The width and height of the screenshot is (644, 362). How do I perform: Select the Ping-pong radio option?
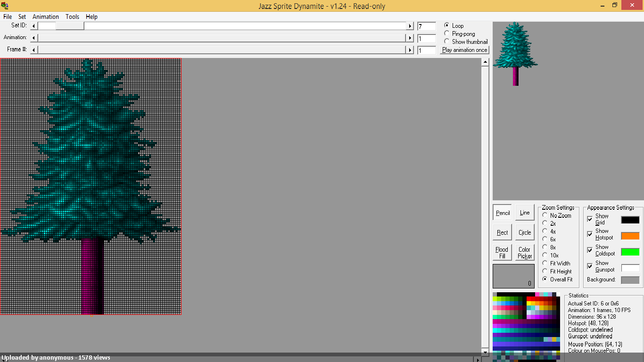(x=447, y=33)
